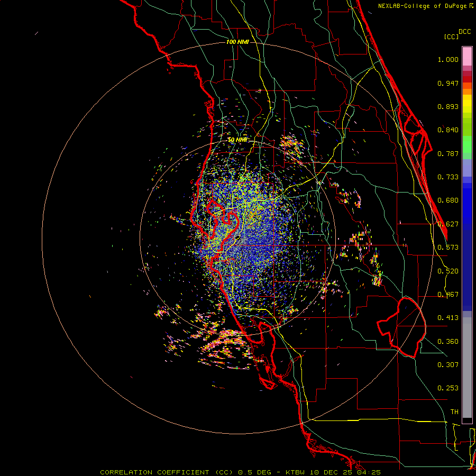
Task: Click the 1.000 color scale value
Action: (448, 59)
